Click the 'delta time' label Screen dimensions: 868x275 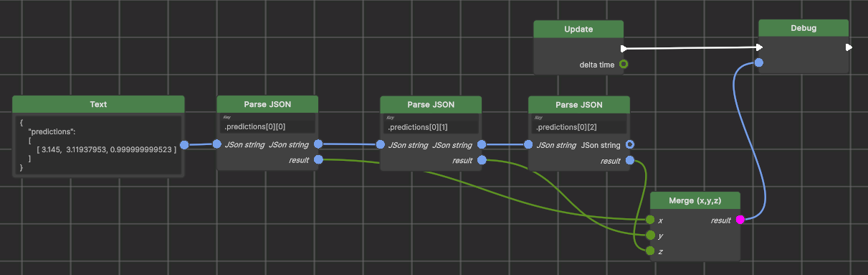point(597,65)
